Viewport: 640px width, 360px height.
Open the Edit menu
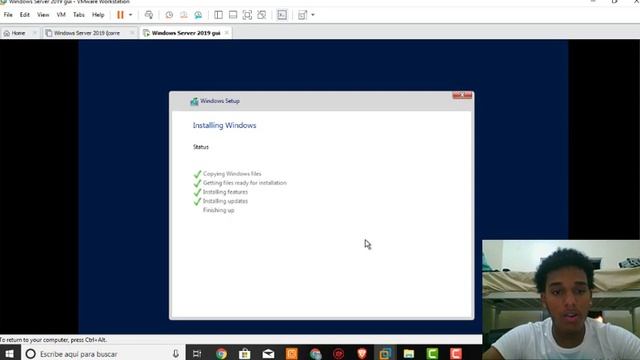click(x=24, y=15)
